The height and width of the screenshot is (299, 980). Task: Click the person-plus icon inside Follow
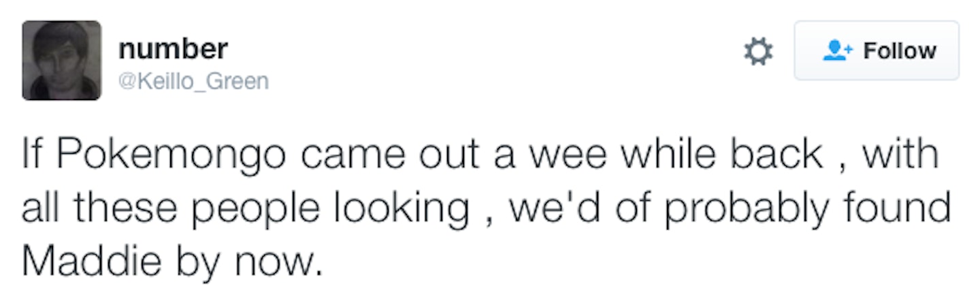(834, 50)
